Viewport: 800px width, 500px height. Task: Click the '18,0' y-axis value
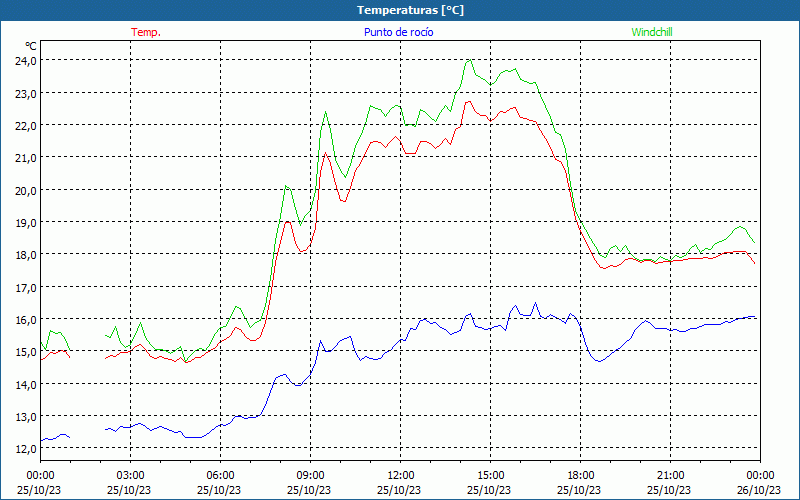tap(26, 255)
